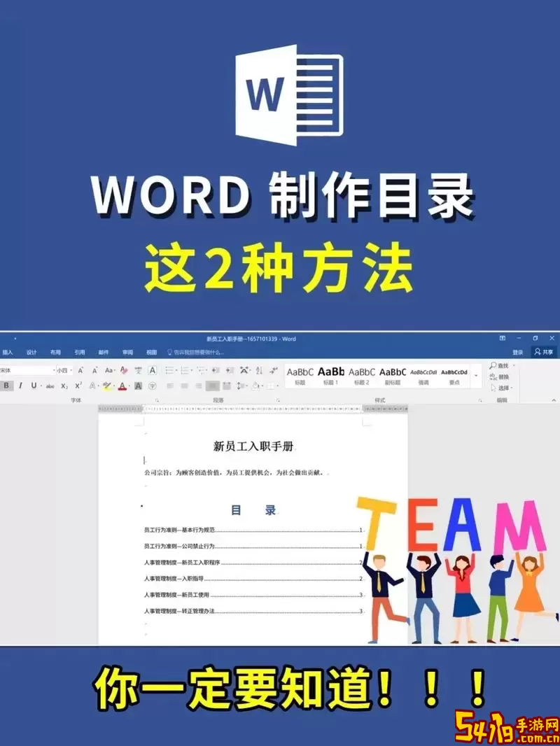
Task: Open Phonetic Guide icon
Action: tap(138, 371)
